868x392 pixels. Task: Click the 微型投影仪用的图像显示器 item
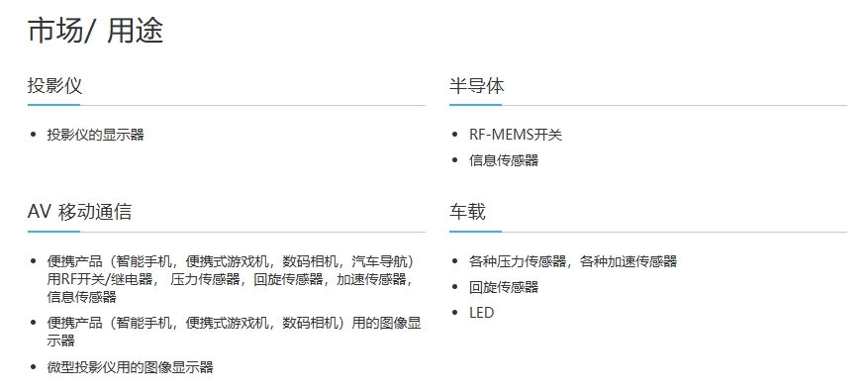(130, 367)
